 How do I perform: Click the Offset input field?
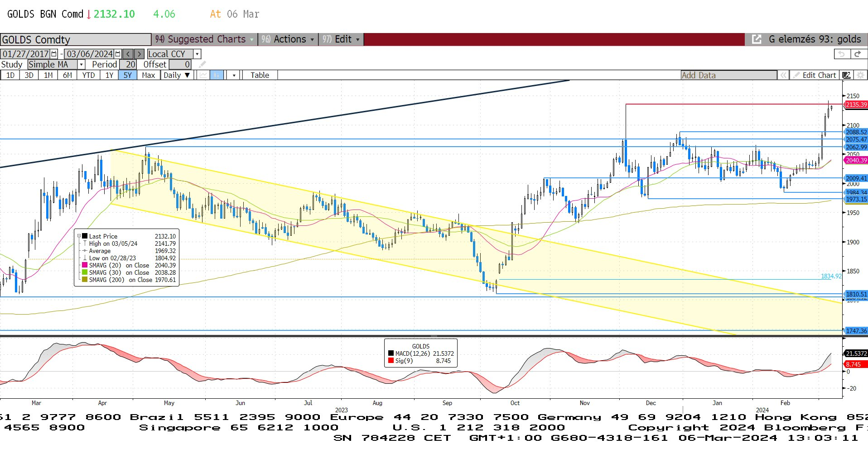pyautogui.click(x=180, y=64)
